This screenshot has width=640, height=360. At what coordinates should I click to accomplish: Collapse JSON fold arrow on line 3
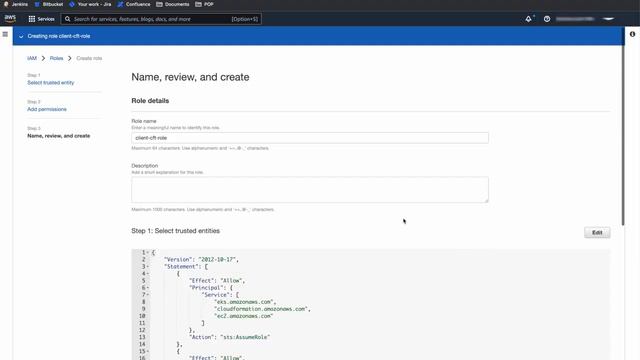[148, 267]
